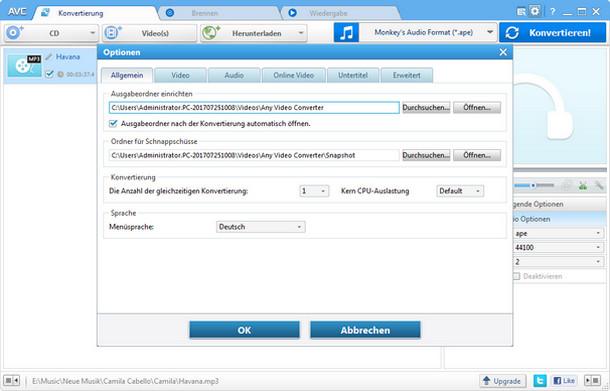Open the simultaneous conversion count dropdown
The image size is (610, 391).
point(314,191)
